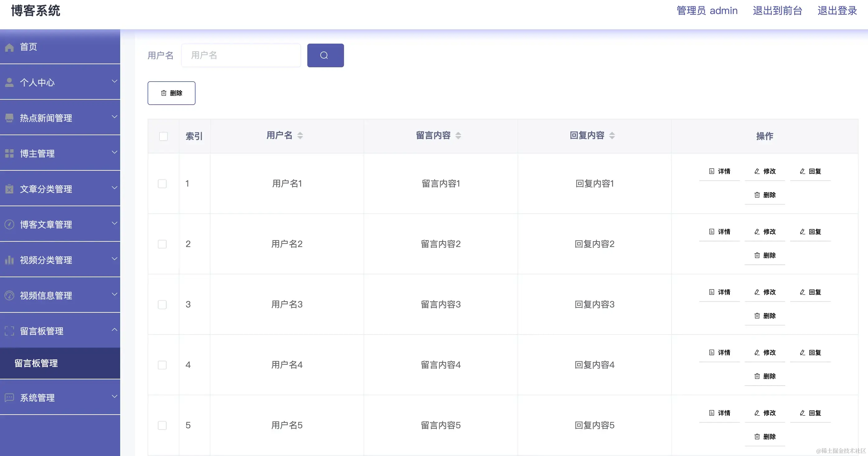Click 管理员 admin in header
Screen dimensions: 868x456
707,11
